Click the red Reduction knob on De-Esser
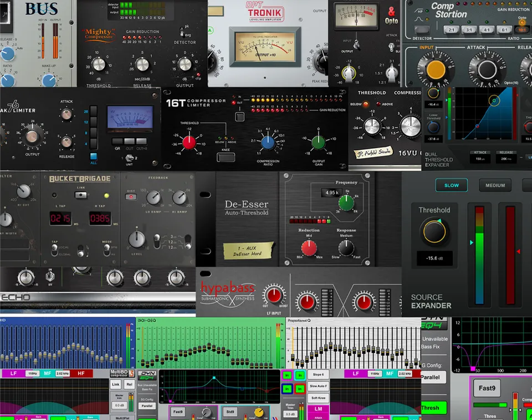Image resolution: width=532 pixels, height=420 pixels. pyautogui.click(x=309, y=248)
